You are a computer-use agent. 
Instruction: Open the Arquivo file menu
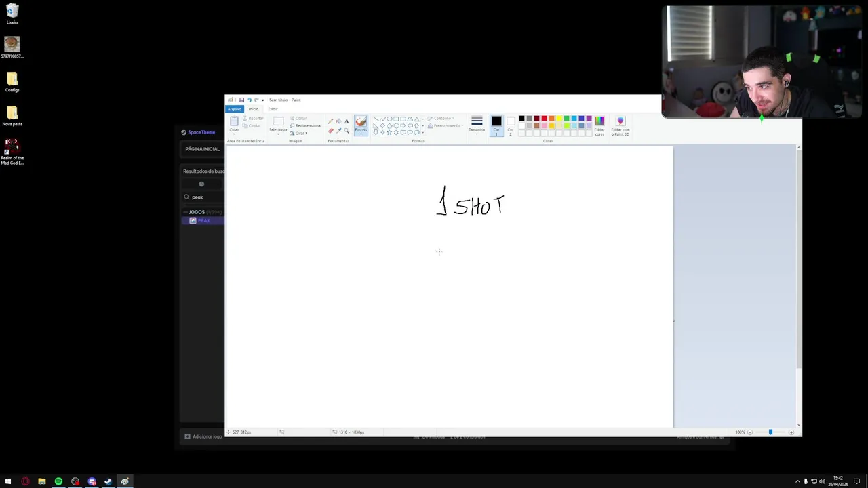[235, 109]
